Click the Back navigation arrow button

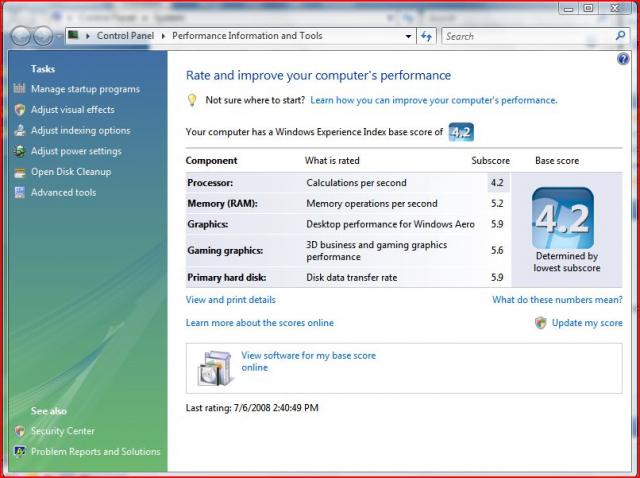point(21,36)
